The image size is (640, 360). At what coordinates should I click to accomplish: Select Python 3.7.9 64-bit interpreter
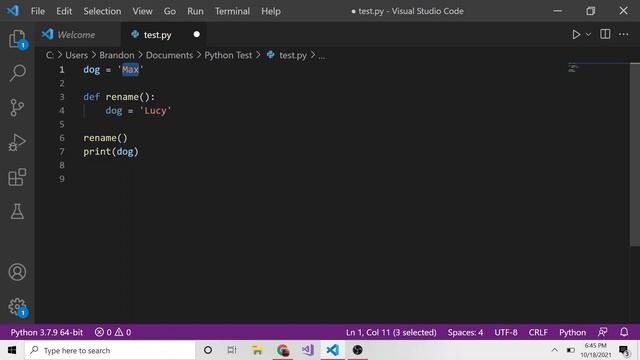click(47, 332)
